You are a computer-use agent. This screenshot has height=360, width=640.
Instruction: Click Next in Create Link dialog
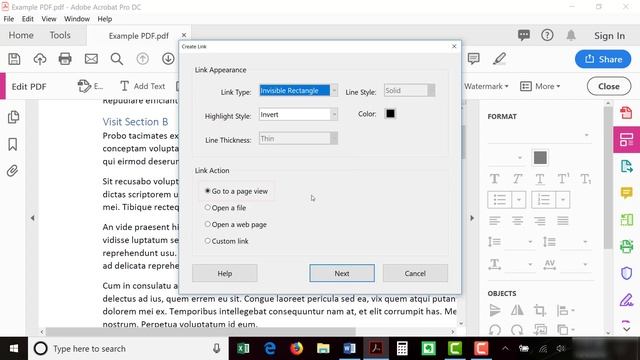pos(342,273)
